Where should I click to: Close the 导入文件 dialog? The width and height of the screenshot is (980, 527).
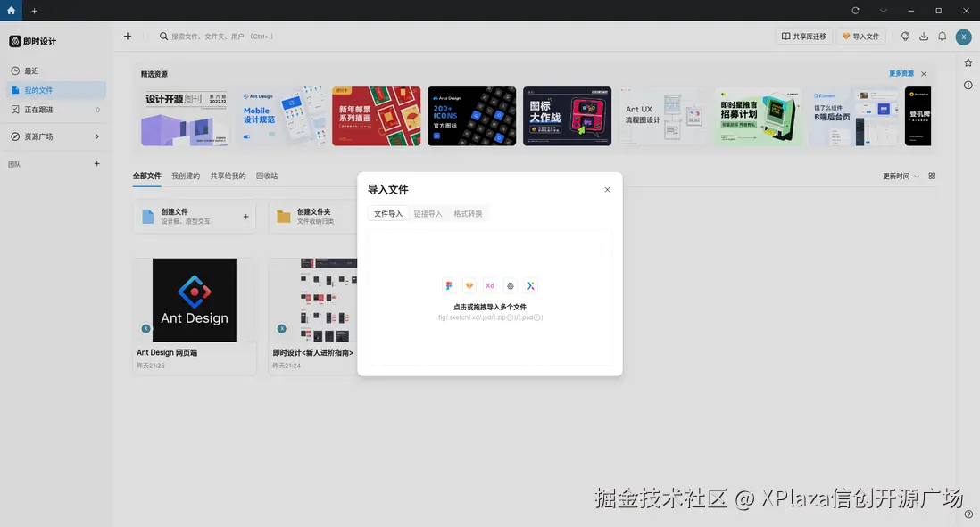coord(607,189)
